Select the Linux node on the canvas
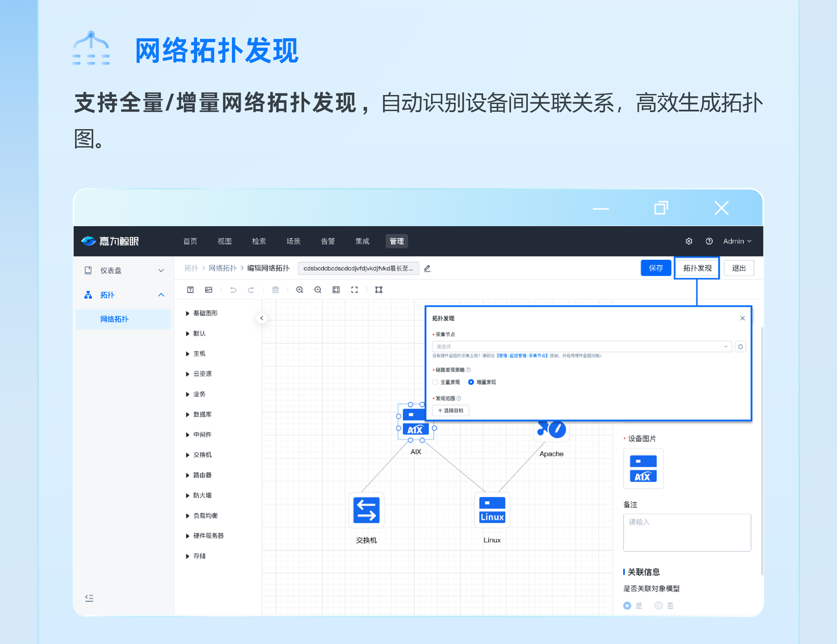This screenshot has height=644, width=837. point(492,511)
